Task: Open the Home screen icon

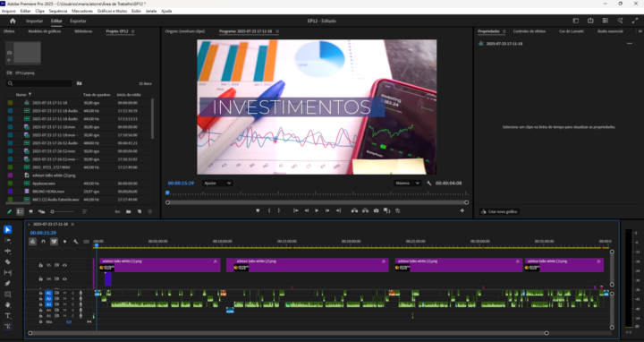Action: click(13, 21)
